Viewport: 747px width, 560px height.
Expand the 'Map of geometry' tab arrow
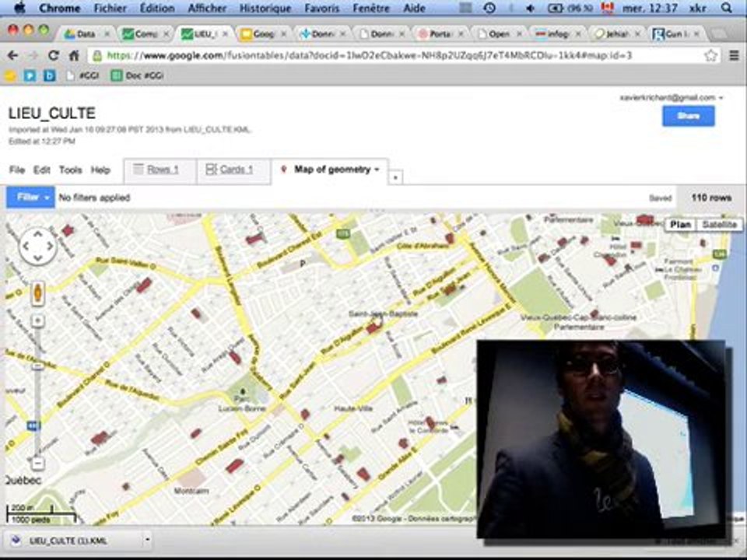point(377,170)
